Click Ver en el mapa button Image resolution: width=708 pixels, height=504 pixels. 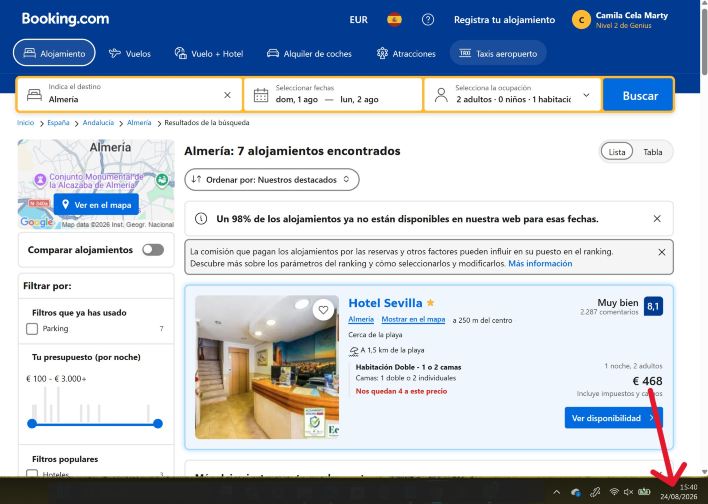96,205
